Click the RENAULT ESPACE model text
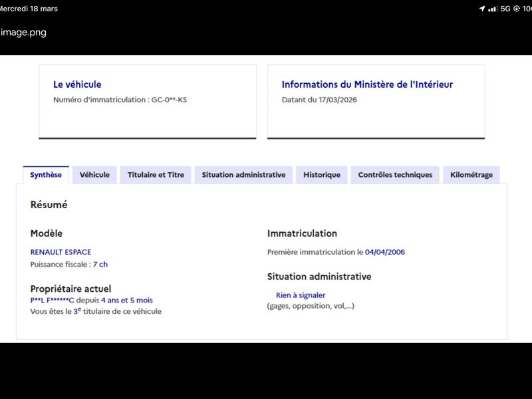The width and height of the screenshot is (532, 399). point(61,252)
